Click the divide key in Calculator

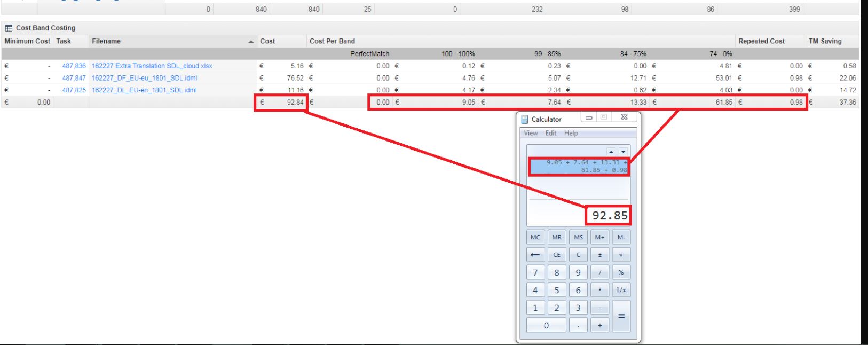(599, 272)
